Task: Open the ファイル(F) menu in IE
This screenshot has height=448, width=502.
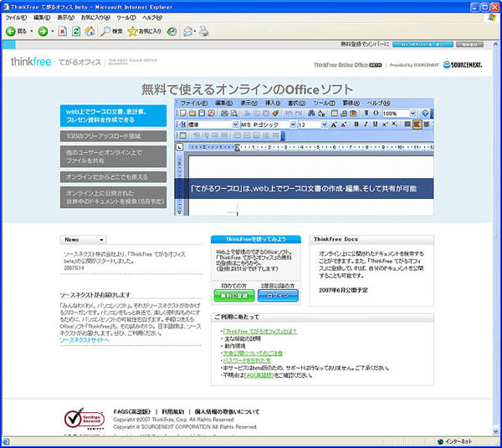Action: click(16, 17)
